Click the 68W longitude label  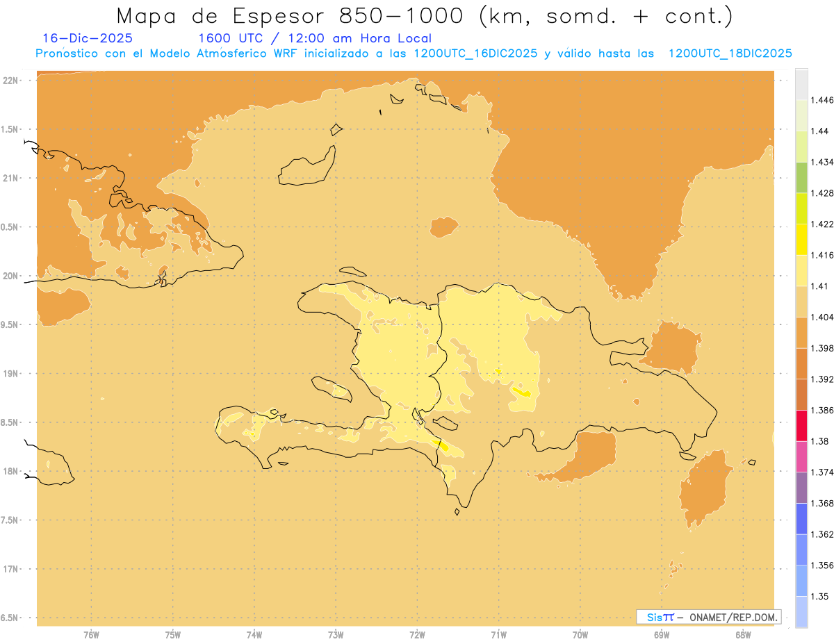(x=743, y=635)
